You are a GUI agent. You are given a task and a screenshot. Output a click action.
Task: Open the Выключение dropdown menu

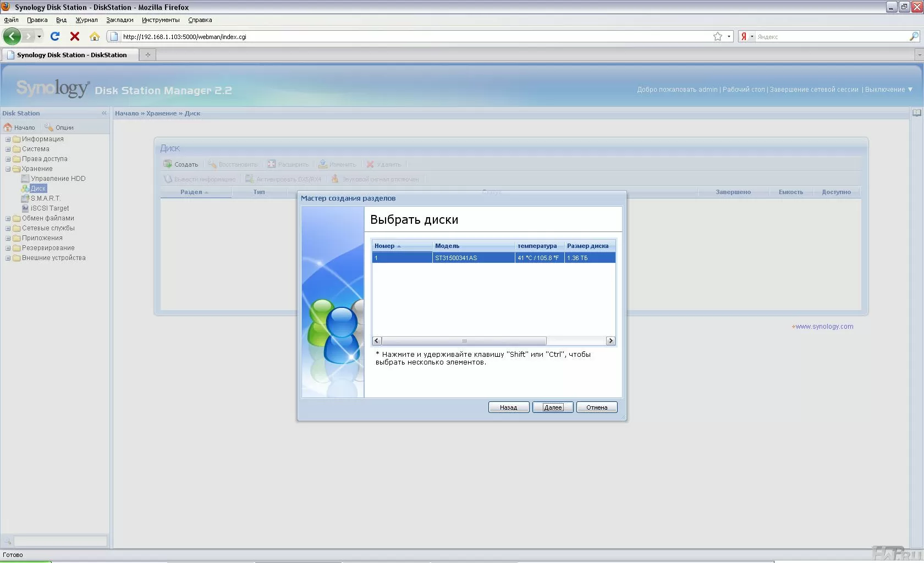[888, 90]
